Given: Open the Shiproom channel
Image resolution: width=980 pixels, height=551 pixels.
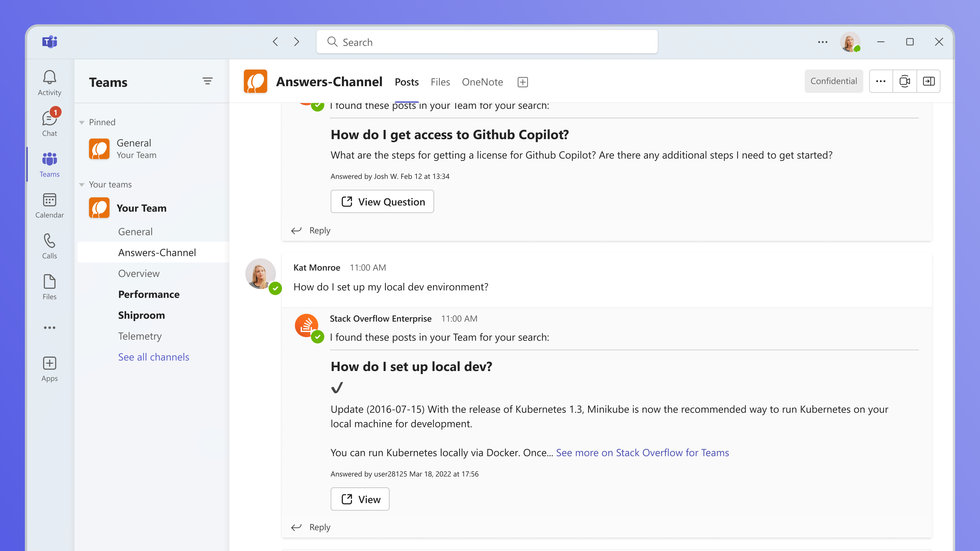Looking at the screenshot, I should point(141,315).
